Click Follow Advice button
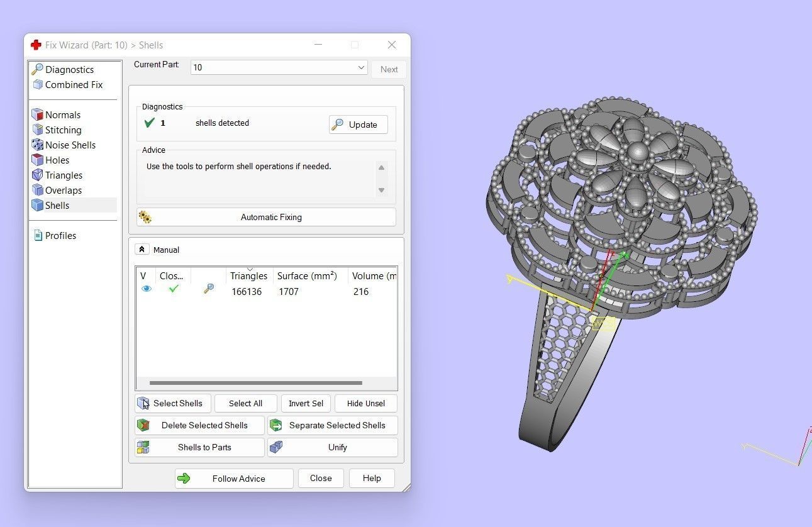The height and width of the screenshot is (527, 812). pyautogui.click(x=234, y=479)
